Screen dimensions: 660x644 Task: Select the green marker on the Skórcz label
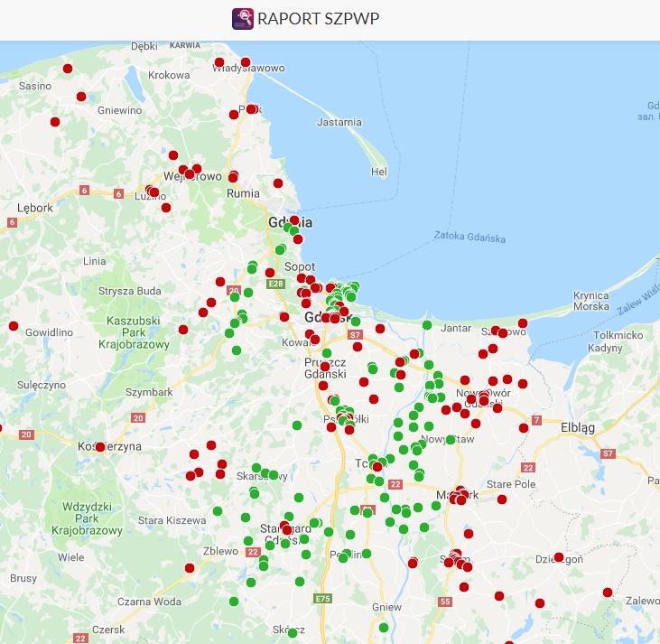coord(293,632)
